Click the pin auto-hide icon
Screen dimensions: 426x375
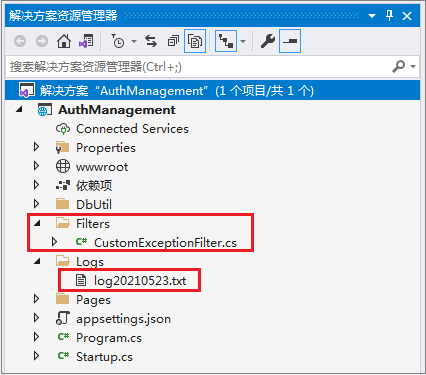389,15
